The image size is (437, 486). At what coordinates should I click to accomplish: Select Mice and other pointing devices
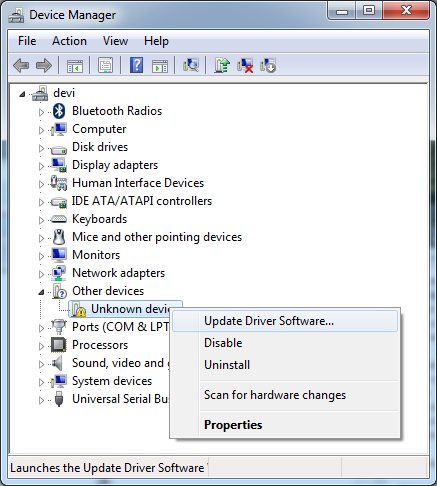(157, 237)
